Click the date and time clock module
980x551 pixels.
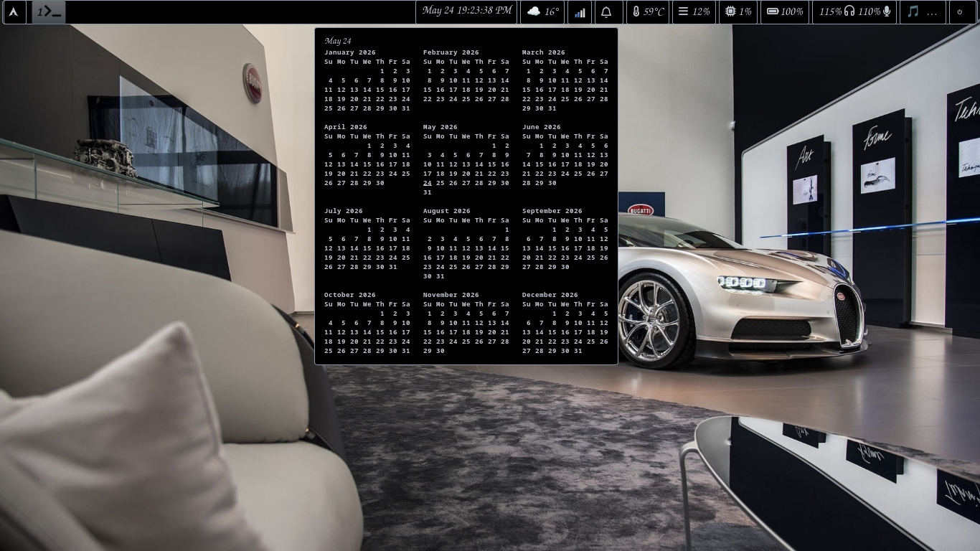(x=467, y=11)
